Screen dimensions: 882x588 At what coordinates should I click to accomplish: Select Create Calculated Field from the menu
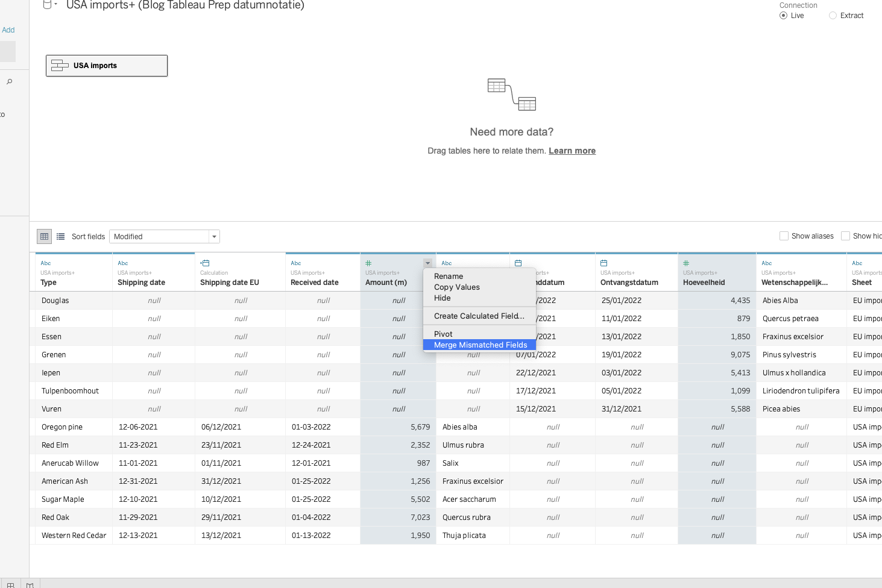coord(479,316)
